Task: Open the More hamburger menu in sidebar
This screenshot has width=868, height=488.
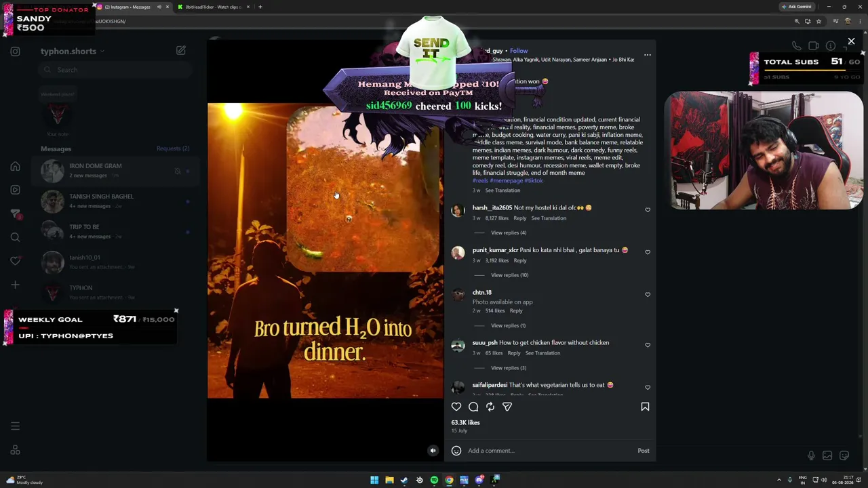Action: click(x=15, y=426)
